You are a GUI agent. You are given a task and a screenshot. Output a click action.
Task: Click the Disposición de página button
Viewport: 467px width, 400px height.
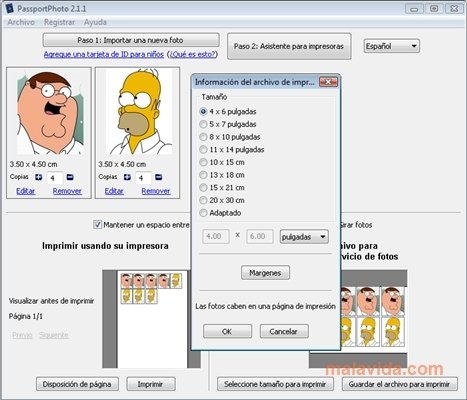pos(77,384)
